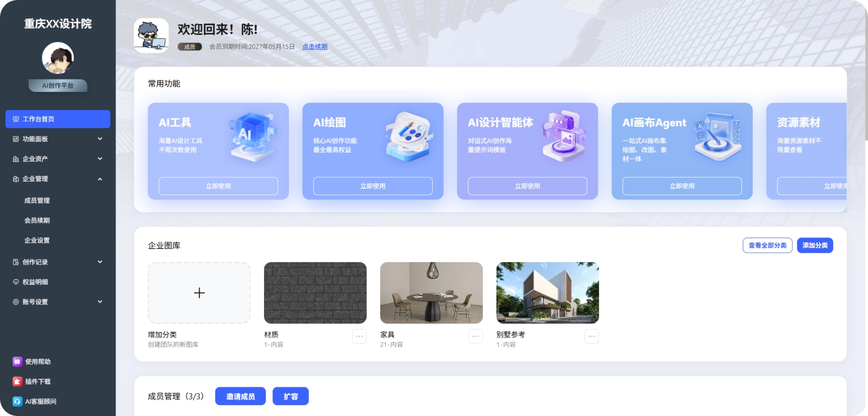The width and height of the screenshot is (868, 416).
Task: Click the 企业管理 sidebar icon
Action: (x=16, y=179)
